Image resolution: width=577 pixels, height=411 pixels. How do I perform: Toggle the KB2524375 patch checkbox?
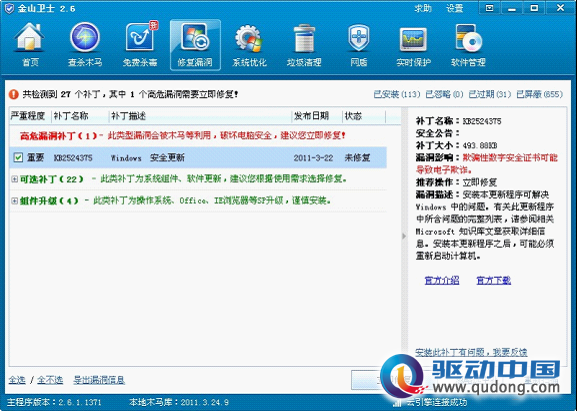(x=18, y=157)
